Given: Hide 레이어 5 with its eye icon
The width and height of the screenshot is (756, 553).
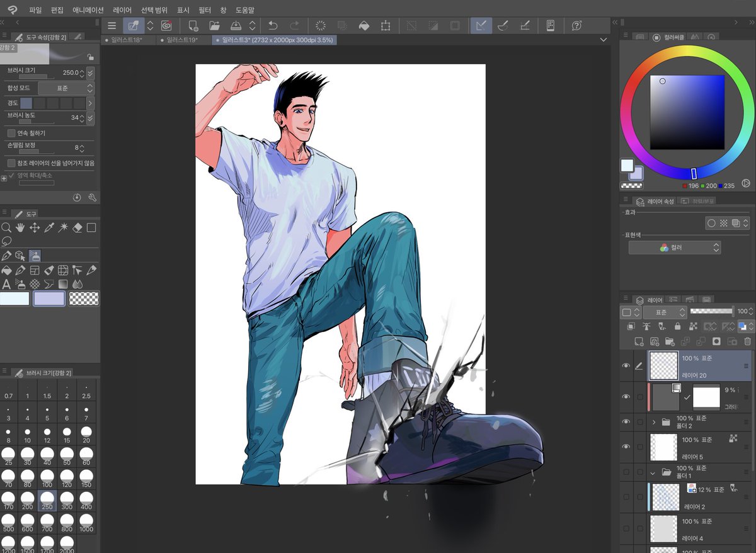Looking at the screenshot, I should (626, 447).
